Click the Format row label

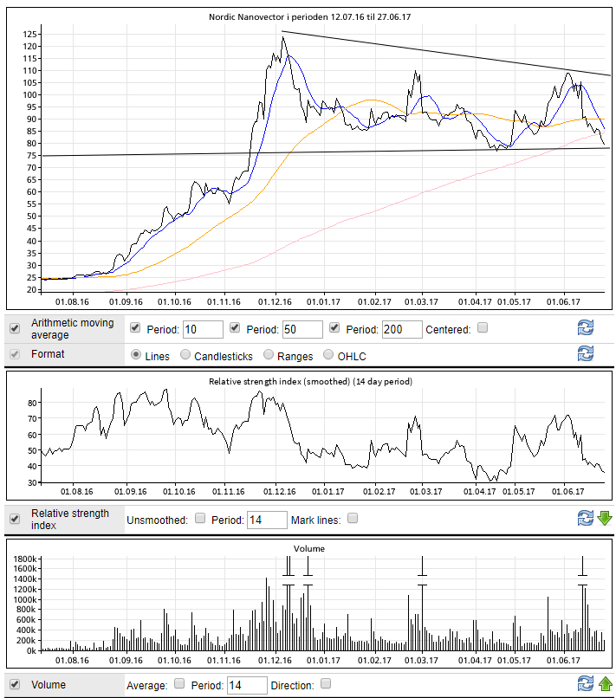pyautogui.click(x=48, y=354)
